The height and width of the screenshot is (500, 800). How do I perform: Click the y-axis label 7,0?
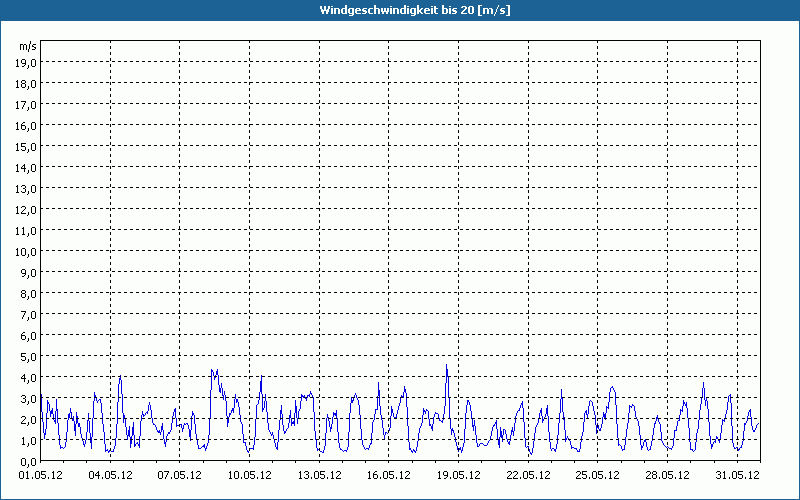pos(28,315)
